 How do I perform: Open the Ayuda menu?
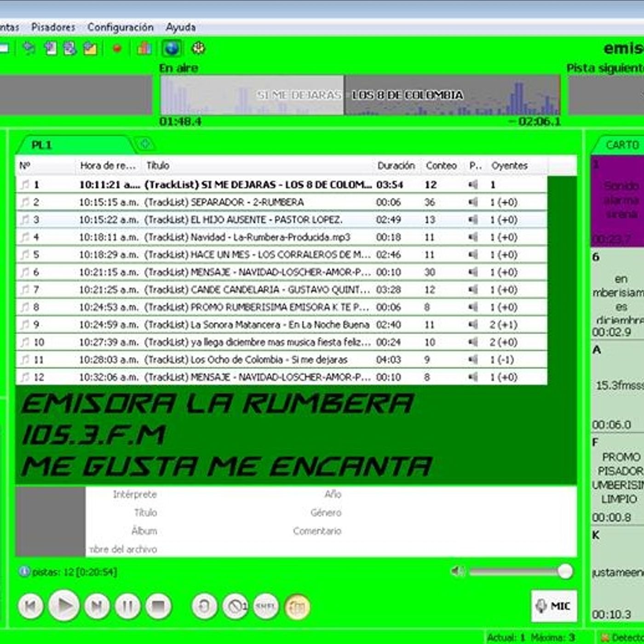(x=181, y=27)
